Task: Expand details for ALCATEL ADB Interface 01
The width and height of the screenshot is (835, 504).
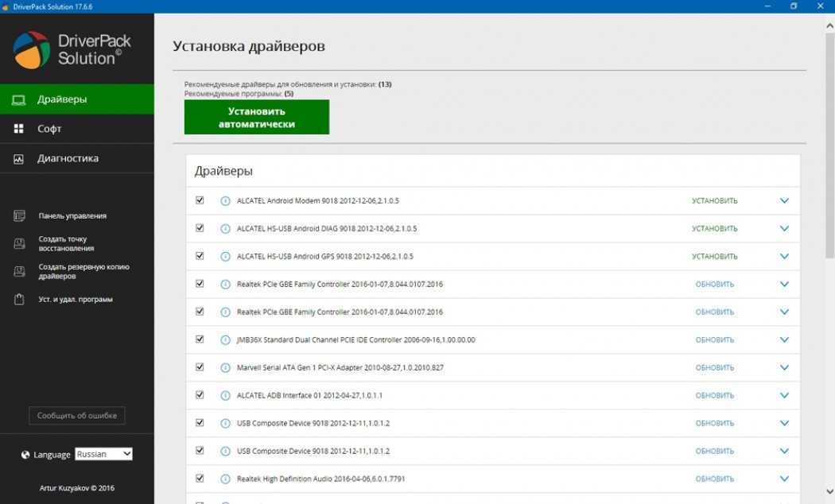Action: [x=784, y=395]
